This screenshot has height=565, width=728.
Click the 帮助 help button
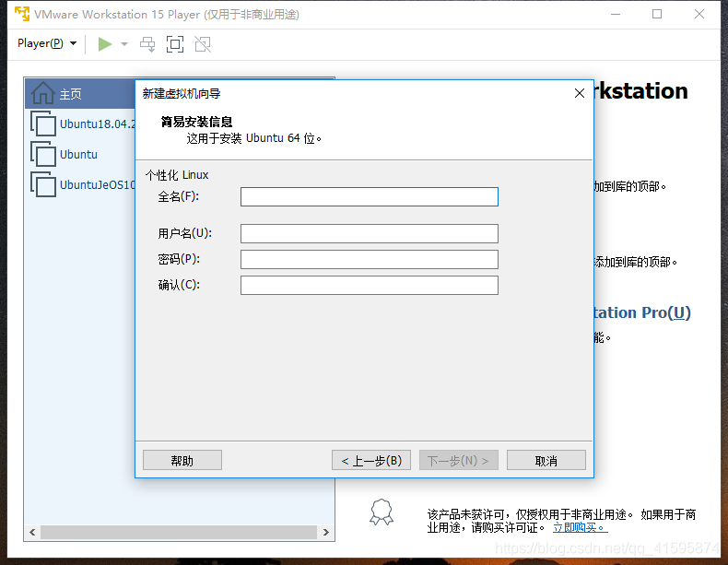pos(182,460)
